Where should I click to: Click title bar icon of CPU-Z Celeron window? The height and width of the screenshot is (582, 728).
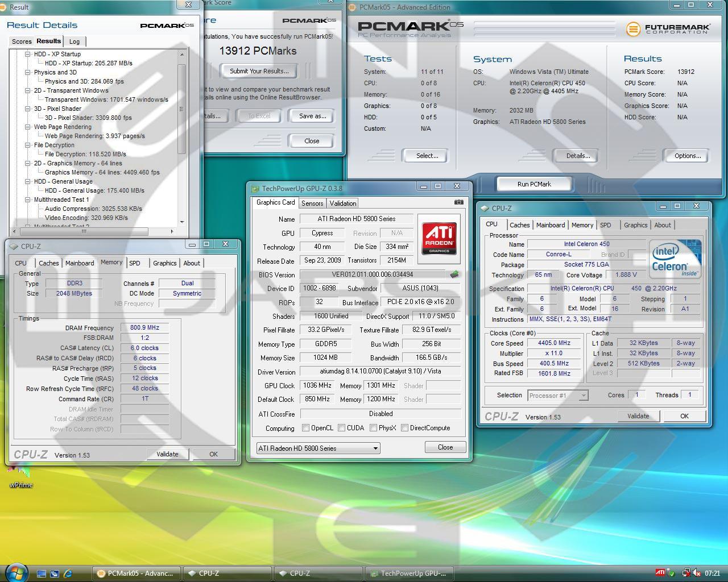(485, 209)
